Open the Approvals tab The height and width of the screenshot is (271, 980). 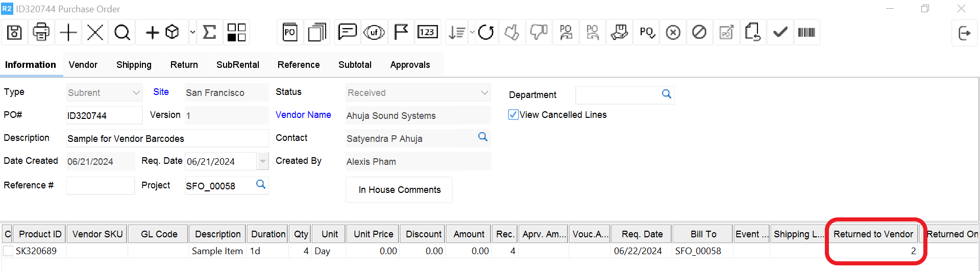(410, 65)
